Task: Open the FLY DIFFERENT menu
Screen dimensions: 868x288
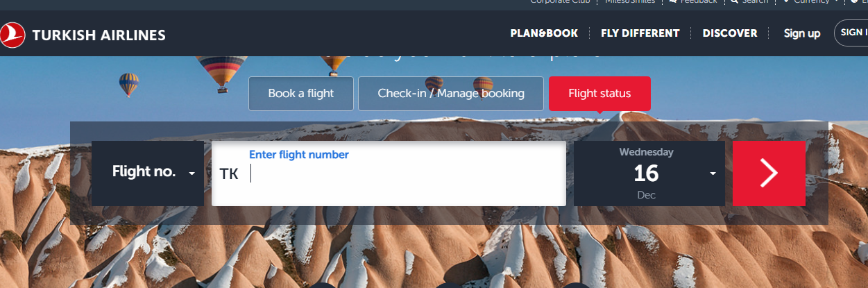Action: (640, 33)
